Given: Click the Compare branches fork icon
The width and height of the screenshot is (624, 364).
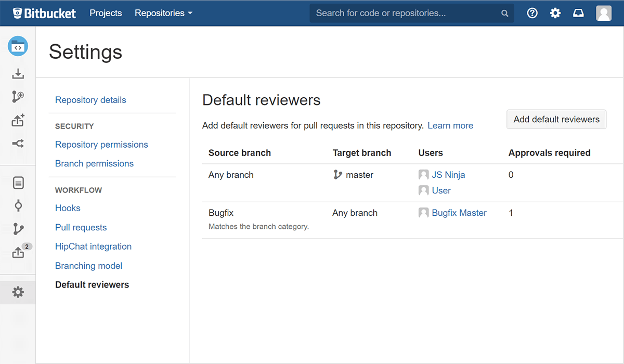Looking at the screenshot, I should (18, 144).
